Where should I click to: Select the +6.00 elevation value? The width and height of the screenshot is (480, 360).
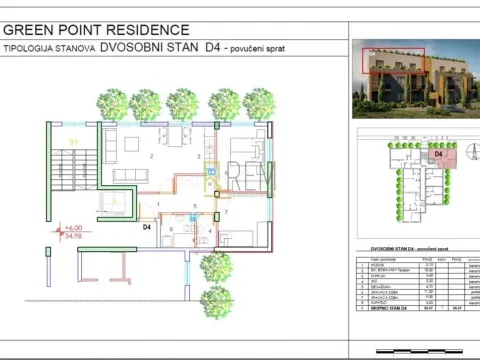(73, 228)
